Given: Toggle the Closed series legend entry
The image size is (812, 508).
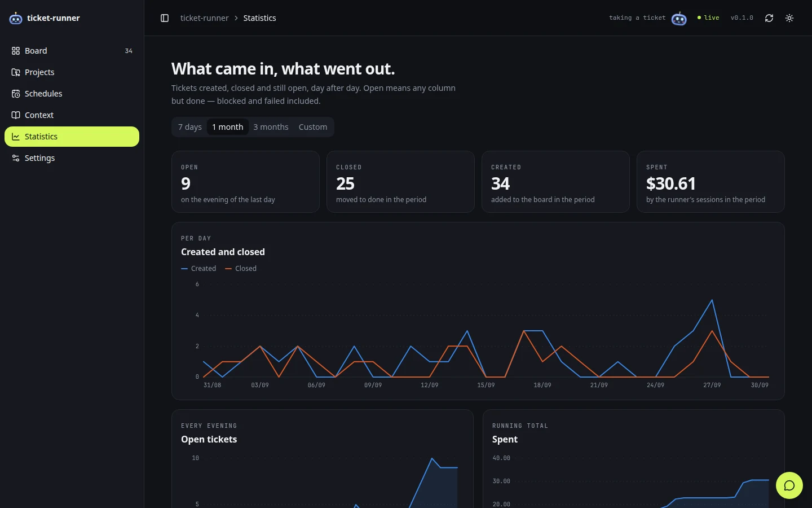Looking at the screenshot, I should pos(241,269).
